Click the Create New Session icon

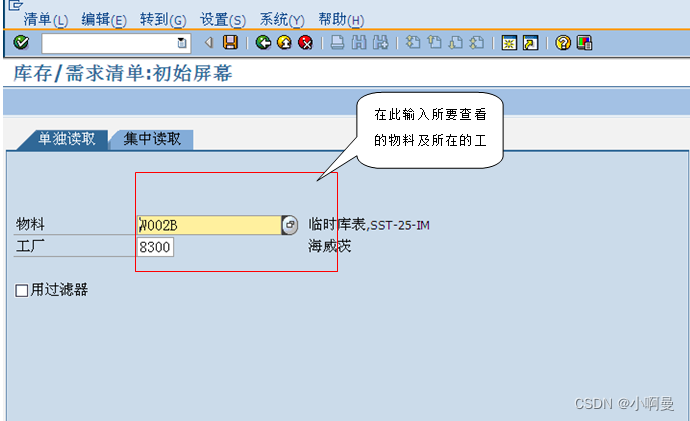pos(509,43)
